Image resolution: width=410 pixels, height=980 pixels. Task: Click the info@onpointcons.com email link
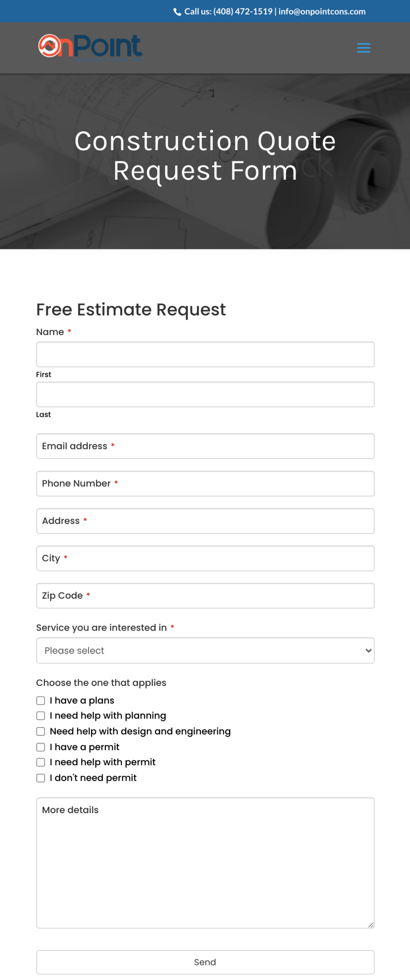[x=322, y=12]
